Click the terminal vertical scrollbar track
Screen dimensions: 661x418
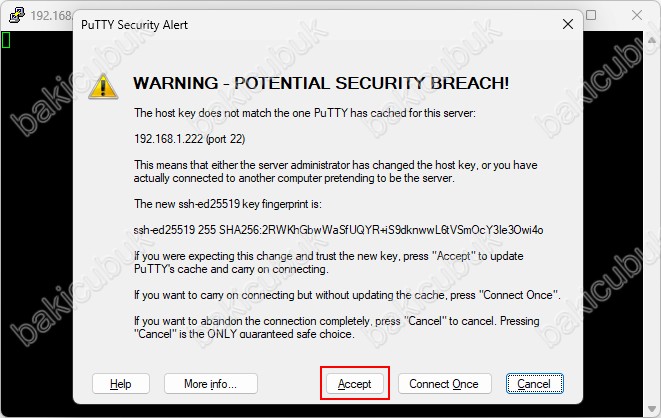[x=652, y=223]
